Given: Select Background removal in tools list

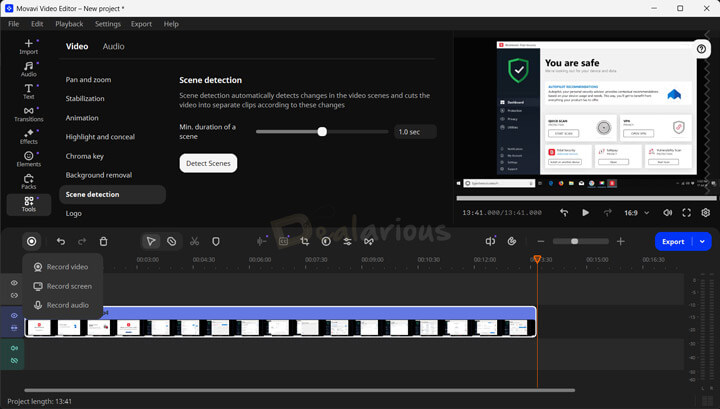Looking at the screenshot, I should coord(99,175).
